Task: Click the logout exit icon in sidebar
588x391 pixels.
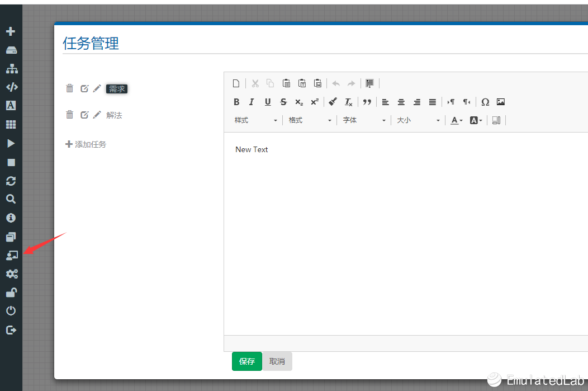Action: [x=11, y=330]
